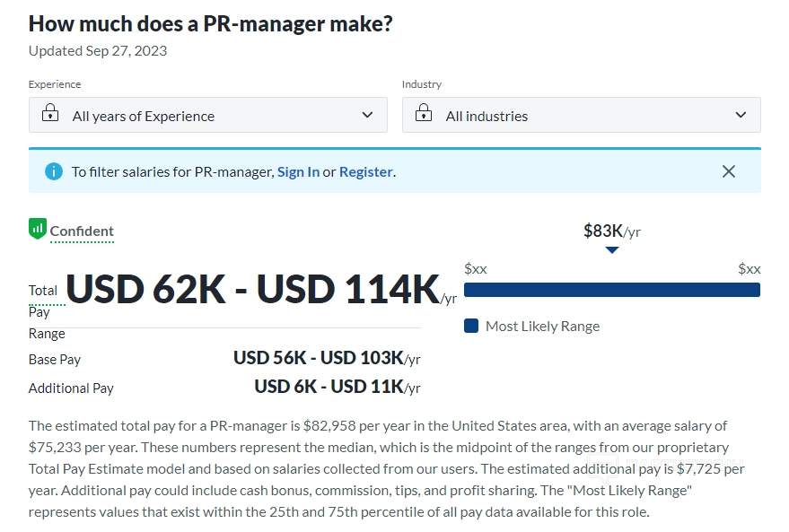
Task: Click the Most Likely Range legend square
Action: (471, 326)
